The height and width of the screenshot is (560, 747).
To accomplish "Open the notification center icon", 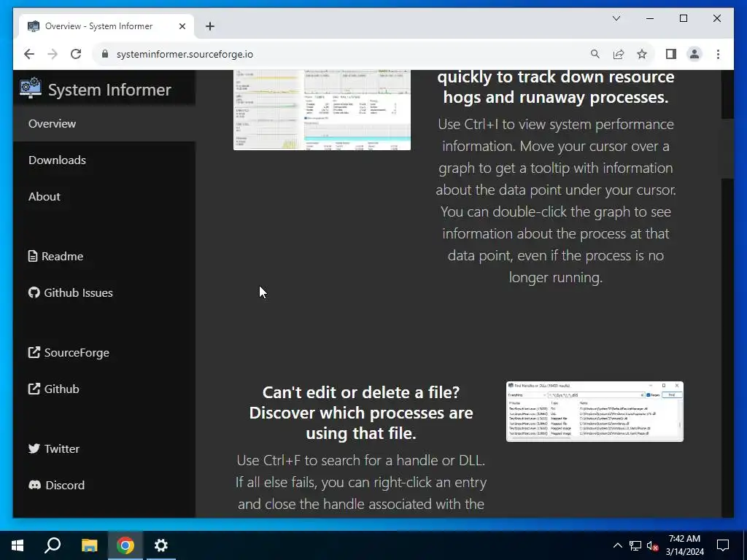I will click(723, 545).
